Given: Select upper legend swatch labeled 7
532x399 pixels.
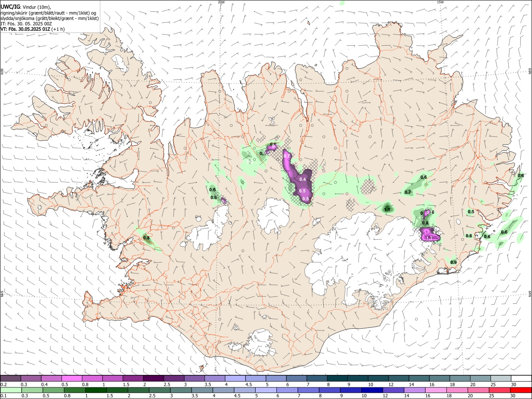Looking at the screenshot, I should pyautogui.click(x=317, y=378).
